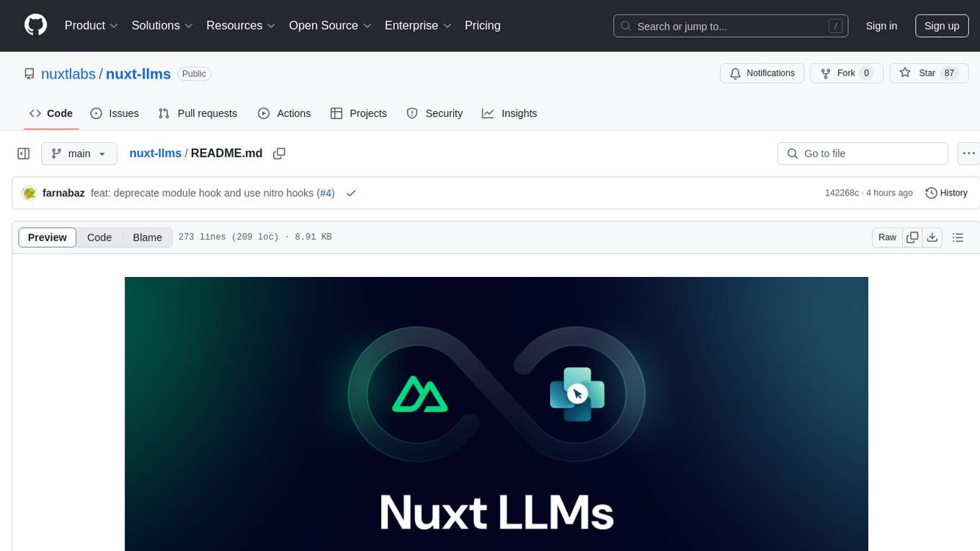
Task: Open the Insights tab
Action: coord(509,113)
